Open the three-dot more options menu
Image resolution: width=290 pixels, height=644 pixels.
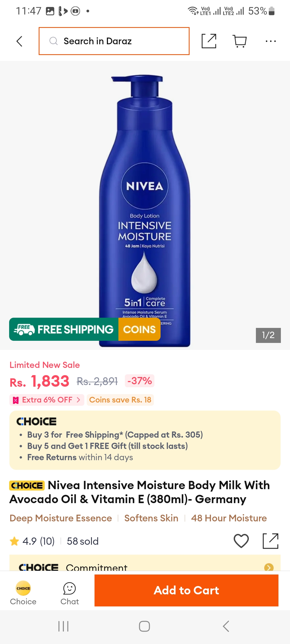point(271,41)
